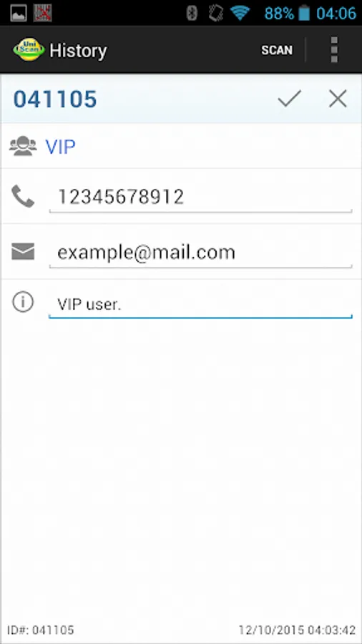The image size is (362, 644).
Task: Edit the 'VIP user.' note field
Action: pyautogui.click(x=200, y=304)
